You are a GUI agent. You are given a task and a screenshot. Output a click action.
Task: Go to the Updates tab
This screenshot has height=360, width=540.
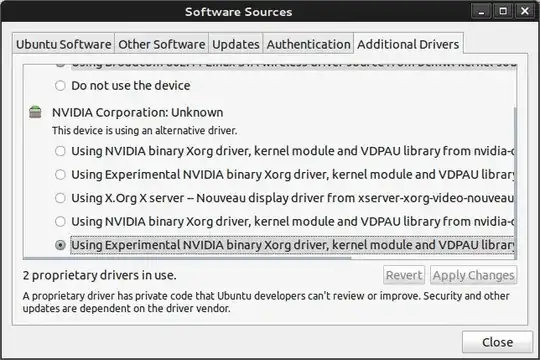tap(236, 44)
